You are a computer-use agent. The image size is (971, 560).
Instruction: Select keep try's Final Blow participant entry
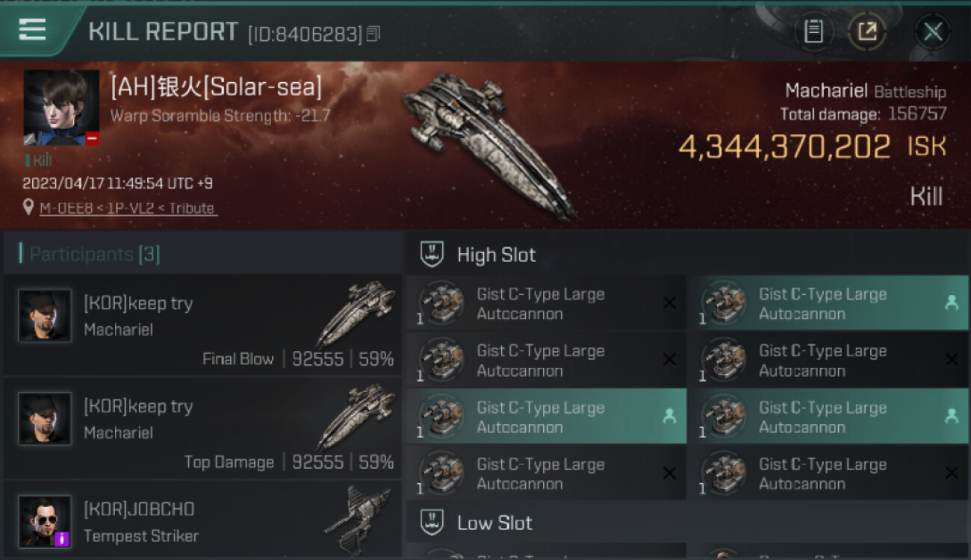pyautogui.click(x=202, y=326)
